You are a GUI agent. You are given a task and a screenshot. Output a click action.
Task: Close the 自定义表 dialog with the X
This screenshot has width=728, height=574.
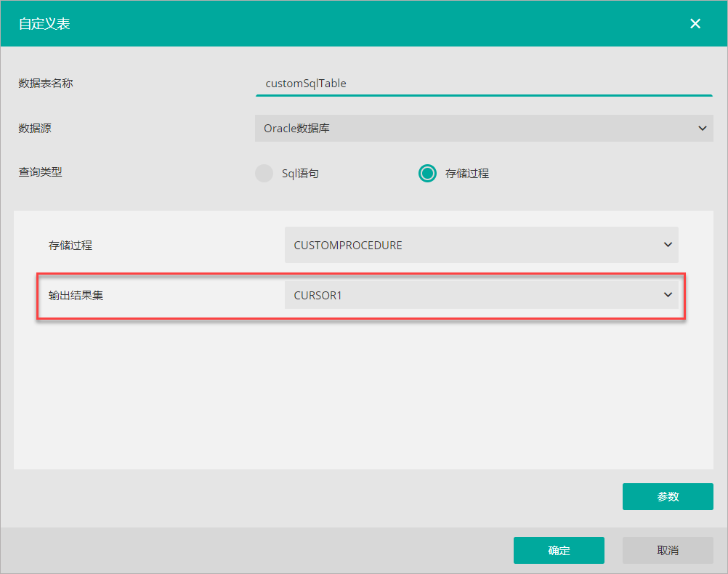[x=695, y=23]
